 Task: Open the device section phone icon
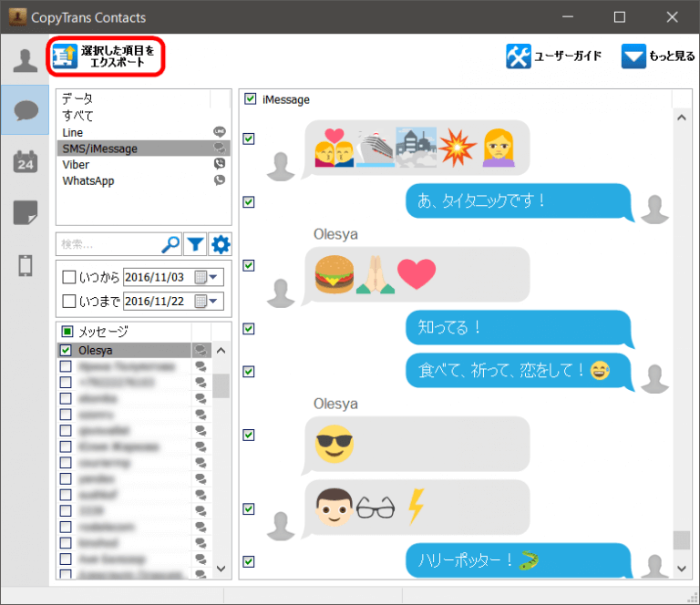26,265
